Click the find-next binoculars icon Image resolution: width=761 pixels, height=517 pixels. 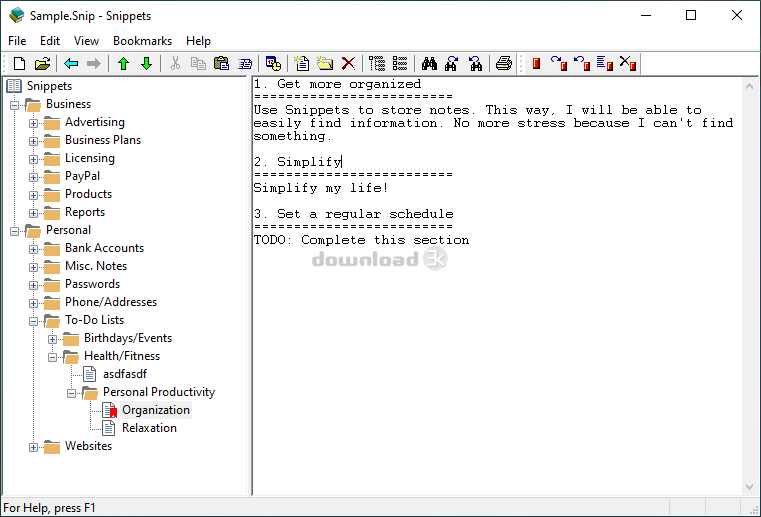pos(452,64)
